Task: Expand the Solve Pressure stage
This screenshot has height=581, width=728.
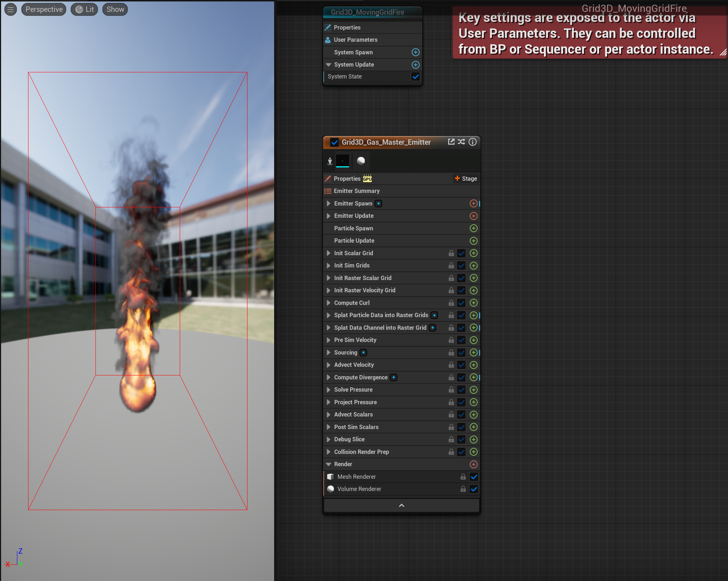Action: 329,390
